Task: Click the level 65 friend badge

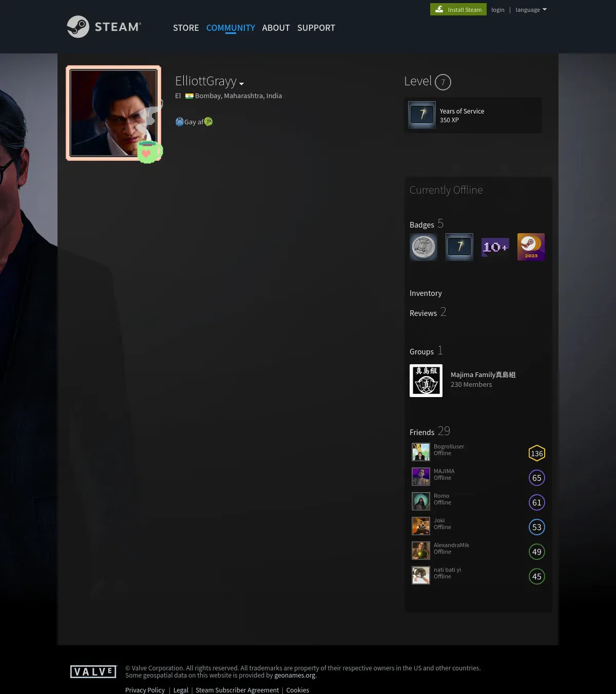Action: coord(537,478)
